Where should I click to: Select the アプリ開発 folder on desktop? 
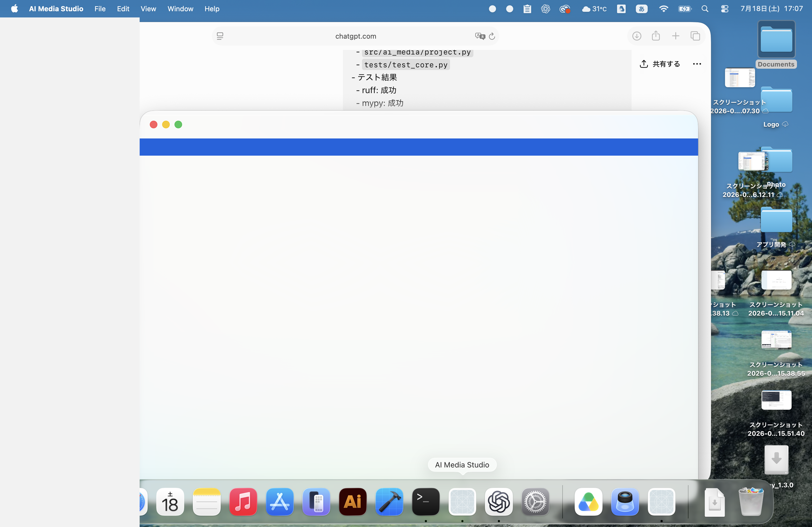pos(776,220)
